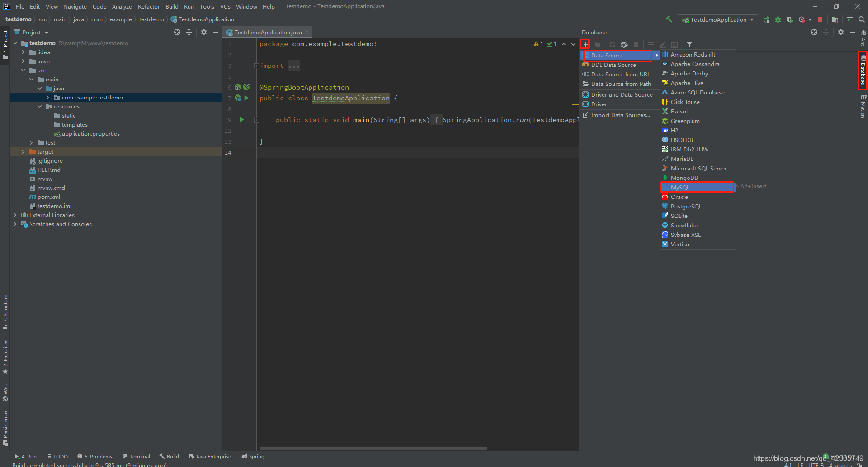Select the Jump to Query Console icon

click(x=675, y=45)
